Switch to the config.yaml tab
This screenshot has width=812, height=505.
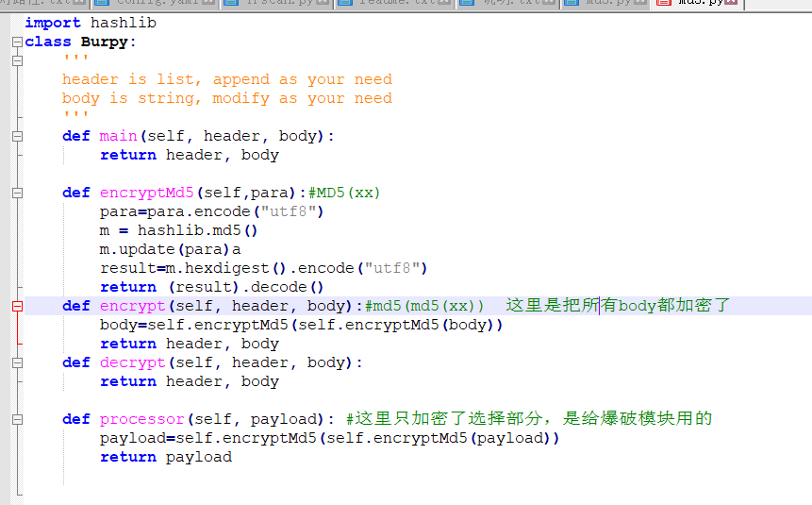[x=149, y=3]
